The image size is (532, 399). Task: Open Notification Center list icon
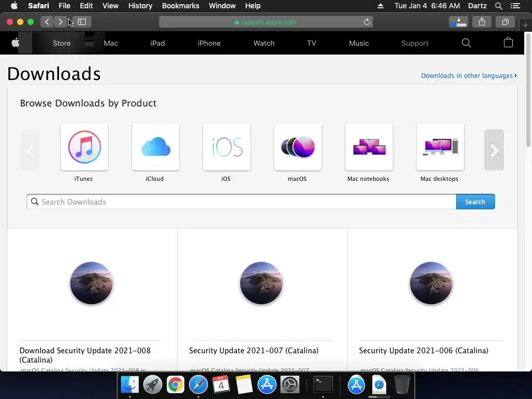[x=515, y=6]
